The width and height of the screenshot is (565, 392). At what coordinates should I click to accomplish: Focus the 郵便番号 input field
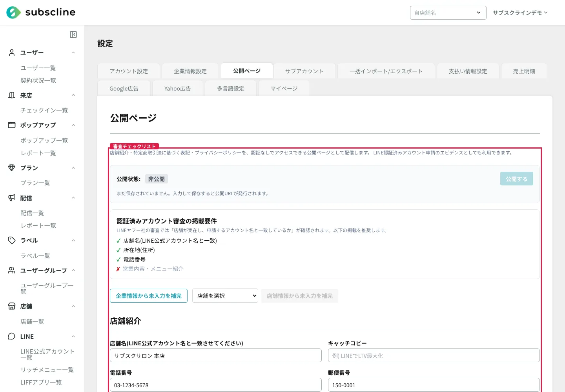pos(434,385)
